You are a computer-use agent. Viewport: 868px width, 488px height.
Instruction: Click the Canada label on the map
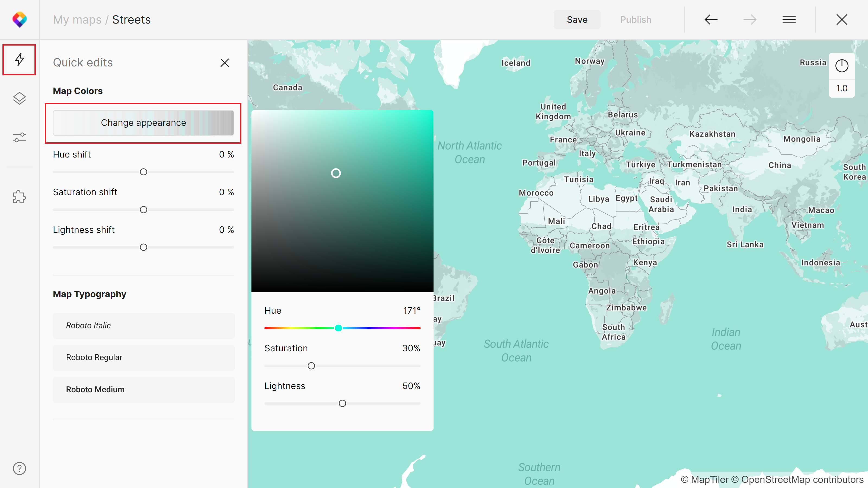[288, 88]
